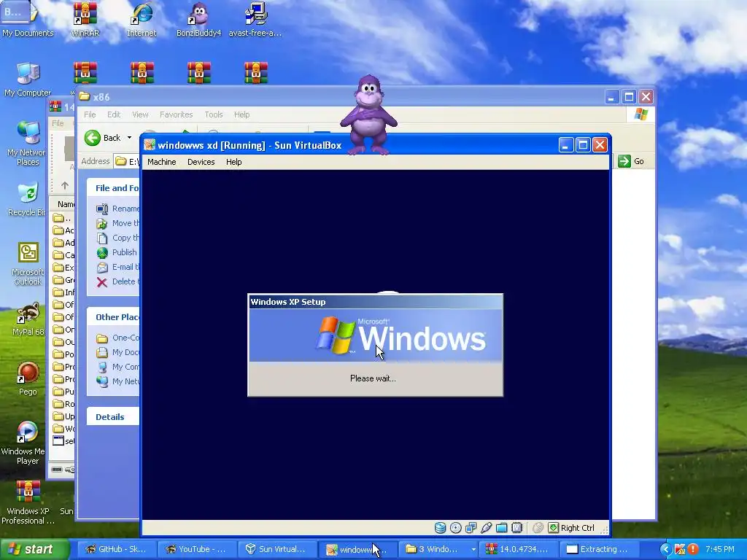Image resolution: width=747 pixels, height=560 pixels.
Task: Expand the 3 Windo... grouped taskbar button
Action: tap(438, 549)
